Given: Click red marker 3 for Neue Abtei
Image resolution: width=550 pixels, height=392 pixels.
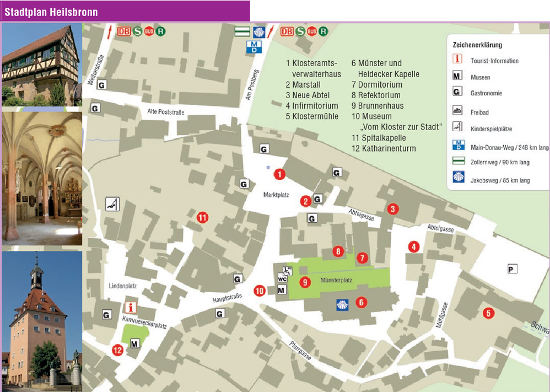Looking at the screenshot, I should tap(392, 209).
